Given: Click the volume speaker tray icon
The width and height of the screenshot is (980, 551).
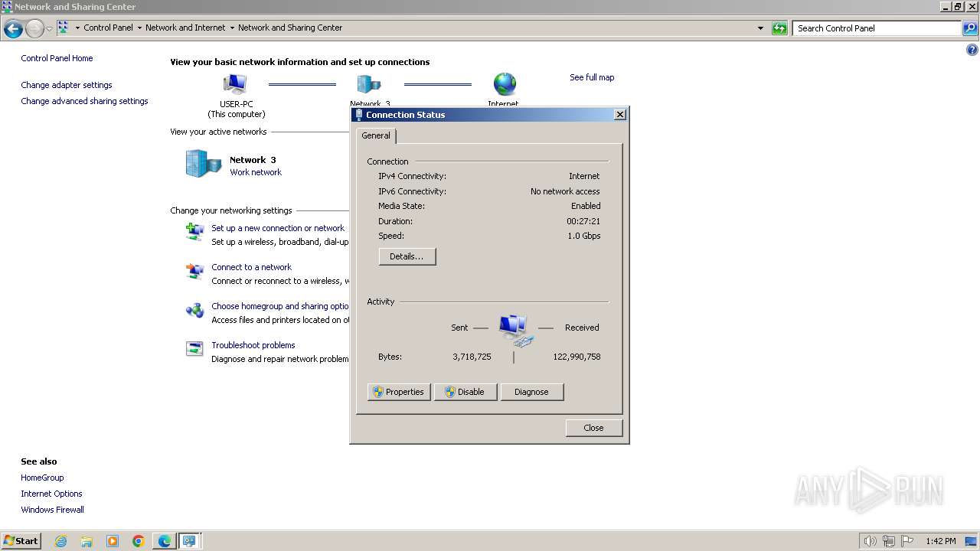Looking at the screenshot, I should (x=870, y=541).
